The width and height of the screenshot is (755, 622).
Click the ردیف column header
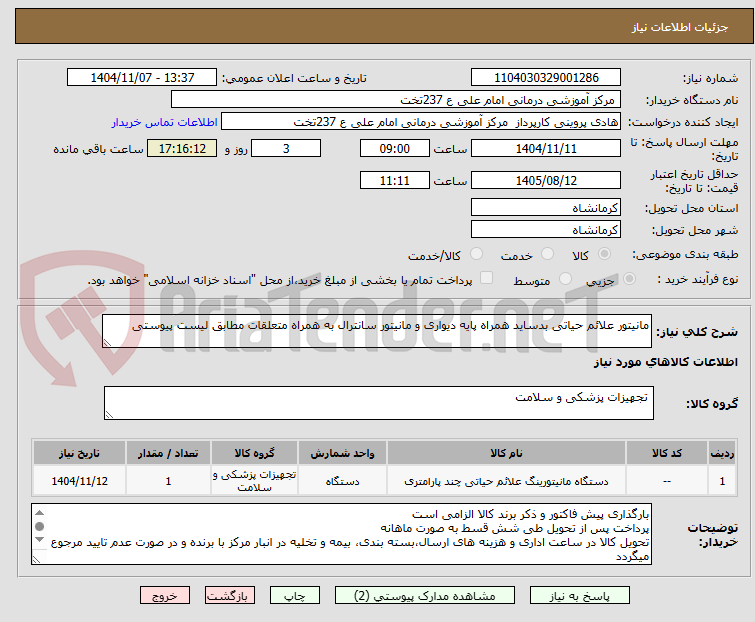click(722, 453)
